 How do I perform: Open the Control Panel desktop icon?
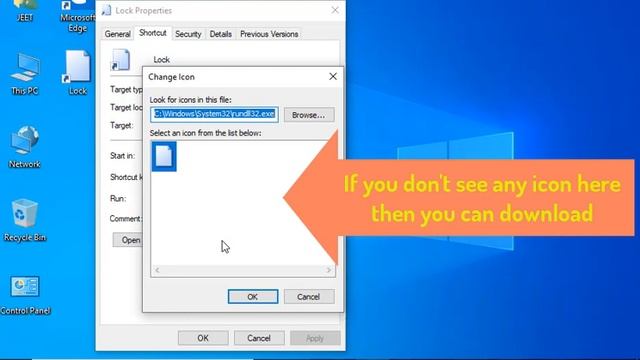coord(25,295)
